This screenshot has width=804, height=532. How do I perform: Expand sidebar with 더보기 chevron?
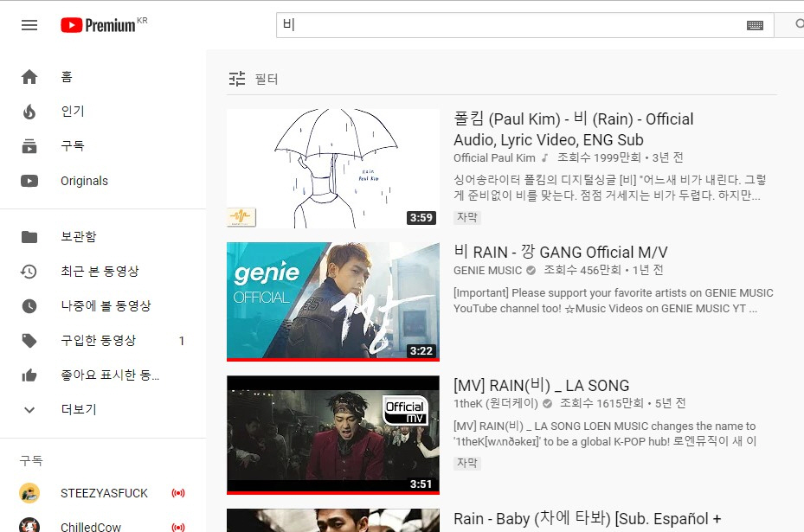[x=29, y=409]
